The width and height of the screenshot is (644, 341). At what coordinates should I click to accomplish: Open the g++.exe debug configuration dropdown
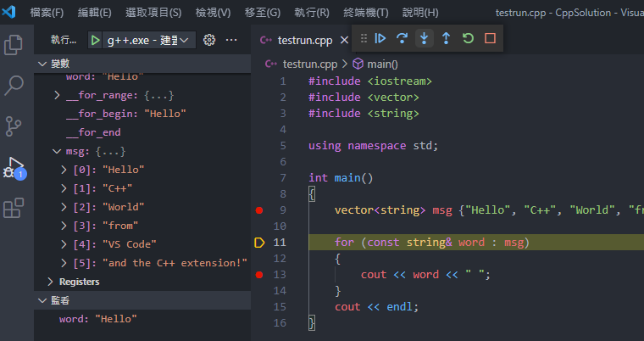(144, 40)
